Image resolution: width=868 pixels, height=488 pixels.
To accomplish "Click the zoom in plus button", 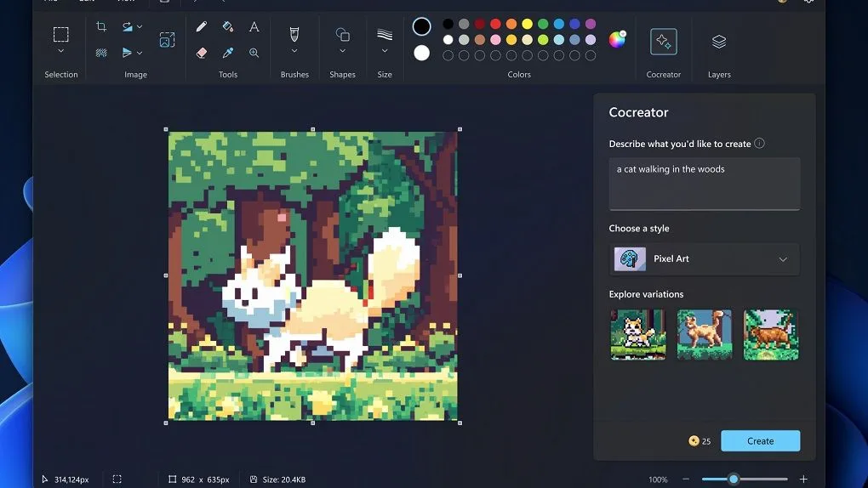I will pyautogui.click(x=803, y=479).
